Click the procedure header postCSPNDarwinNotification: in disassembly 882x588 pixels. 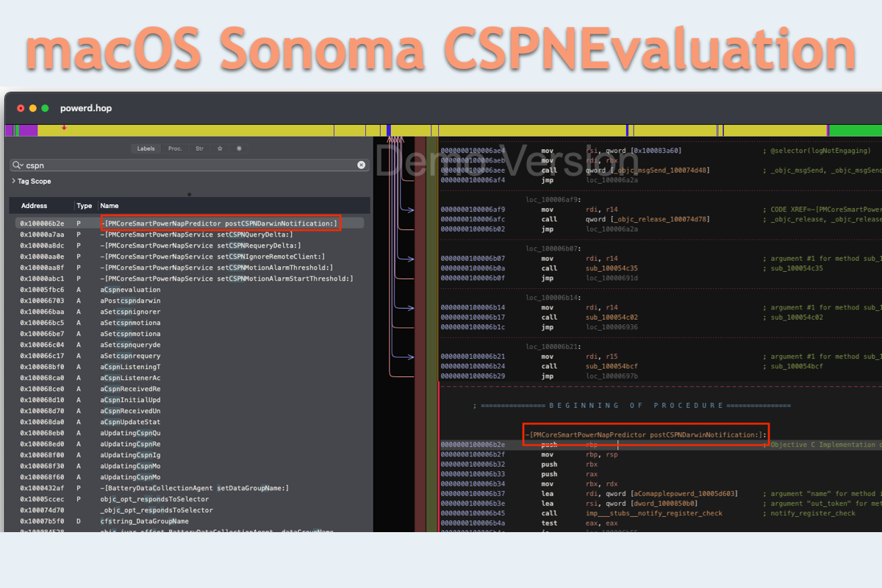[x=646, y=434]
